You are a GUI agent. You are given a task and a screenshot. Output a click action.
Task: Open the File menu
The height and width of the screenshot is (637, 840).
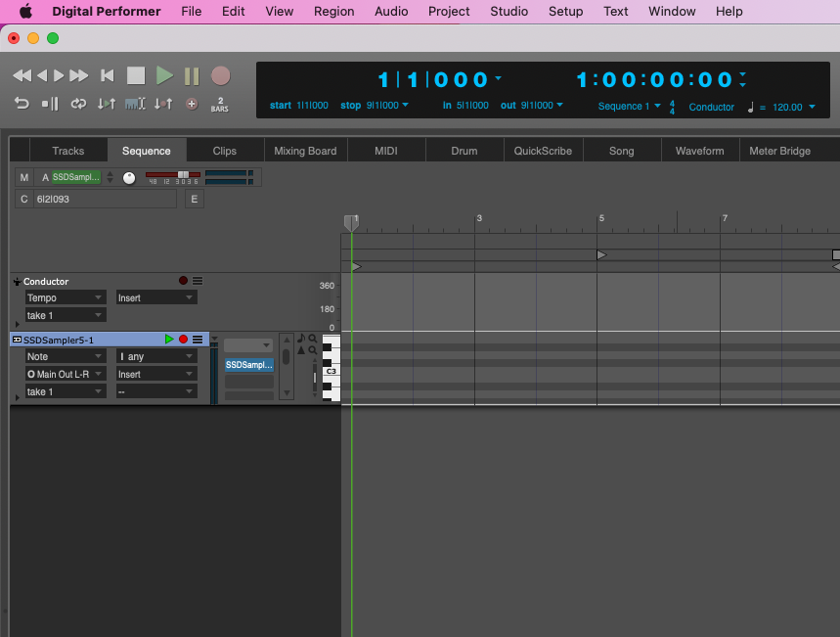[192, 12]
